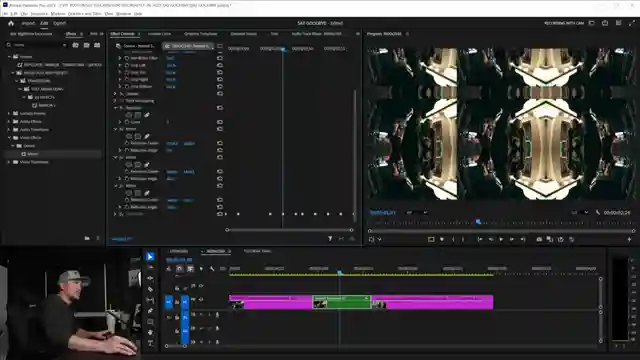Click the Effects panel search field

[37, 45]
